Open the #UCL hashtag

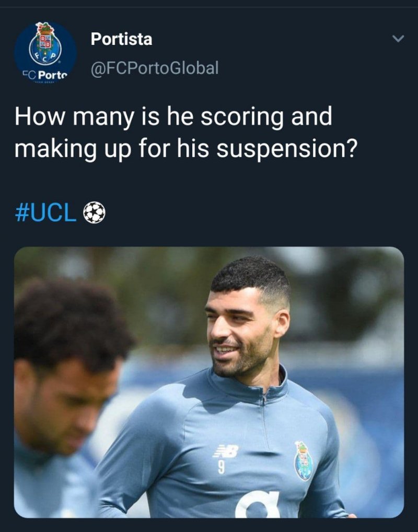click(46, 213)
